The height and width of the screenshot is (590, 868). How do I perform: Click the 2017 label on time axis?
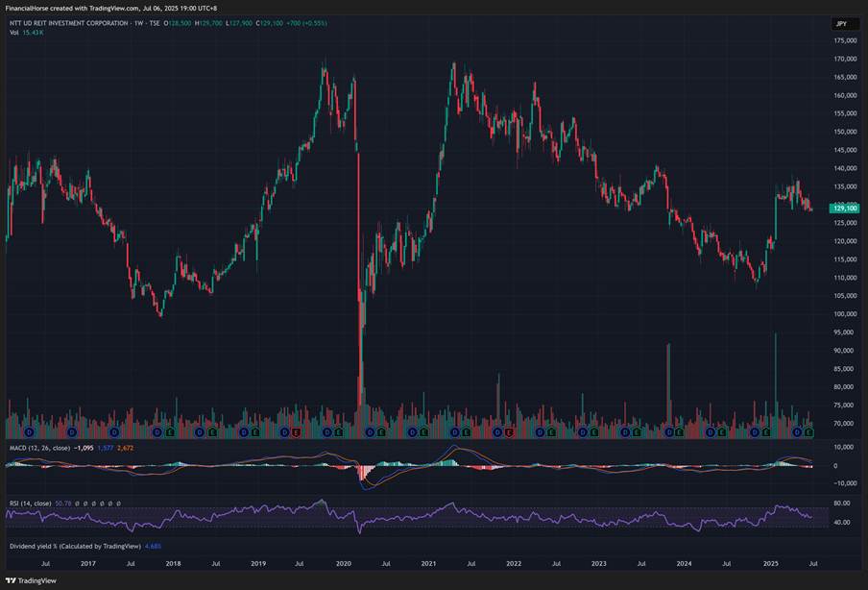click(x=87, y=564)
